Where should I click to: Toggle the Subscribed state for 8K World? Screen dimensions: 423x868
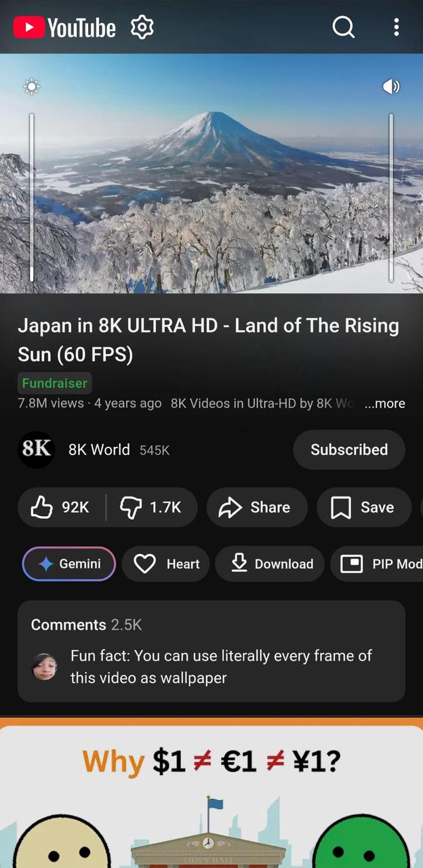pyautogui.click(x=349, y=450)
